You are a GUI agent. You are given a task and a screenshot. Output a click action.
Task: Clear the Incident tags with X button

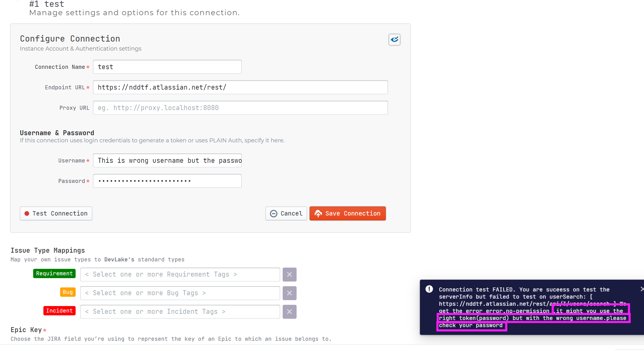pos(289,312)
